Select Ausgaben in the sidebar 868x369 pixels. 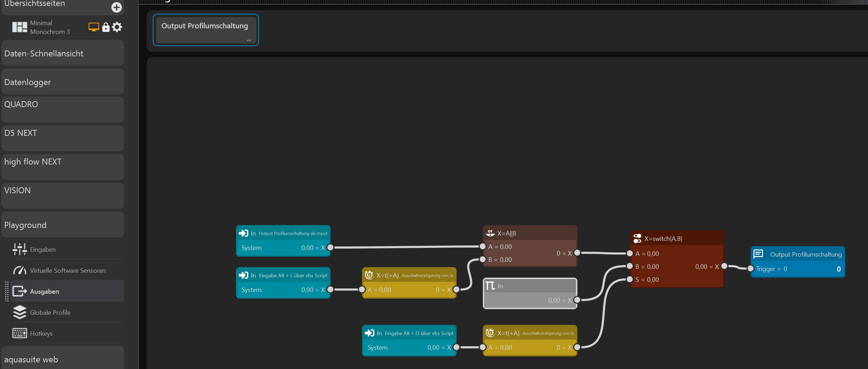[x=44, y=291]
